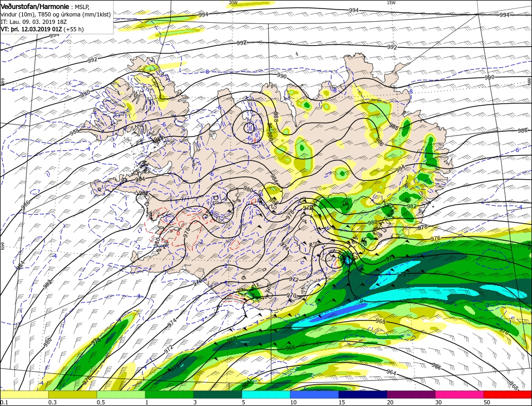Click the legend value "3"

(x=195, y=402)
